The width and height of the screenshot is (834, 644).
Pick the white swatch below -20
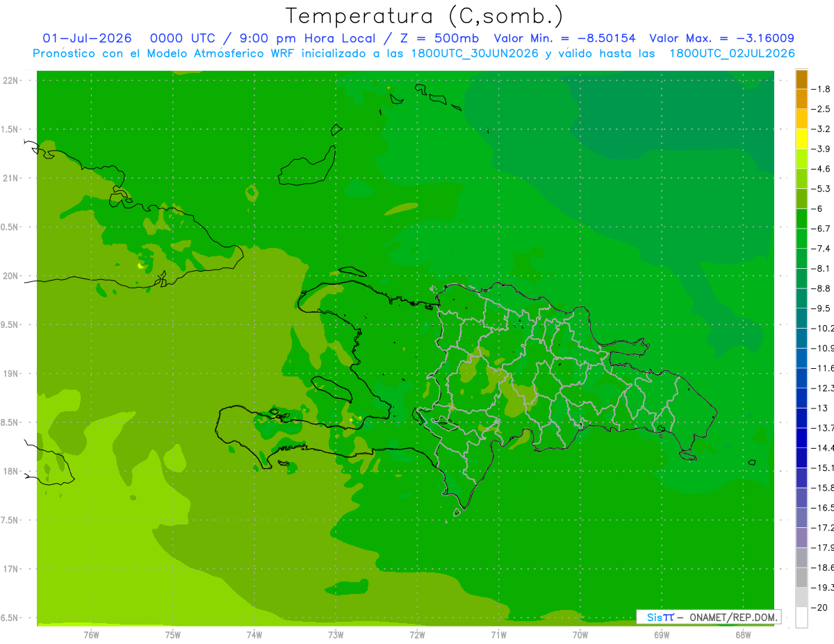click(801, 618)
